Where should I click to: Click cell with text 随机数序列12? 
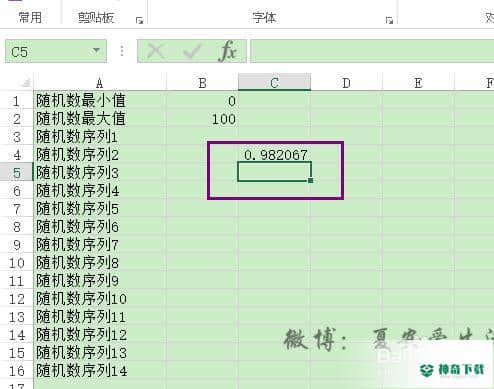click(100, 335)
